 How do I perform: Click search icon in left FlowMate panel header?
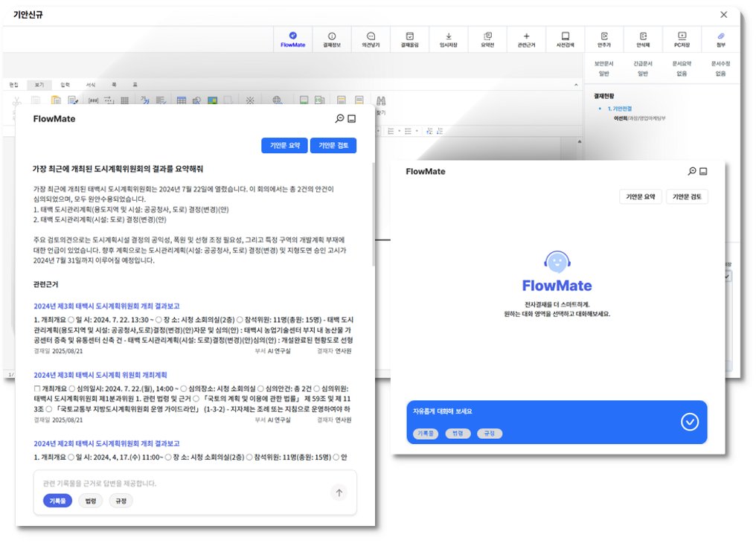(x=339, y=119)
